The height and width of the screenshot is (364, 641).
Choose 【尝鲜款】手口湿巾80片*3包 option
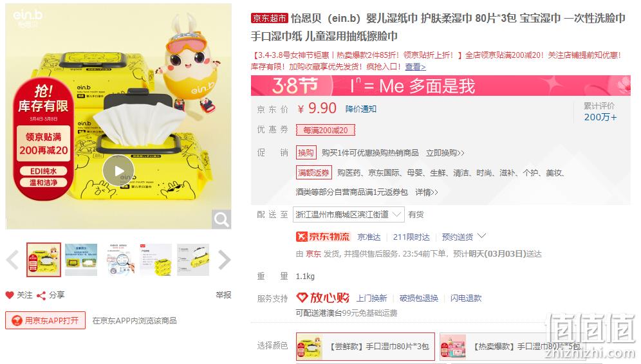pyautogui.click(x=365, y=347)
